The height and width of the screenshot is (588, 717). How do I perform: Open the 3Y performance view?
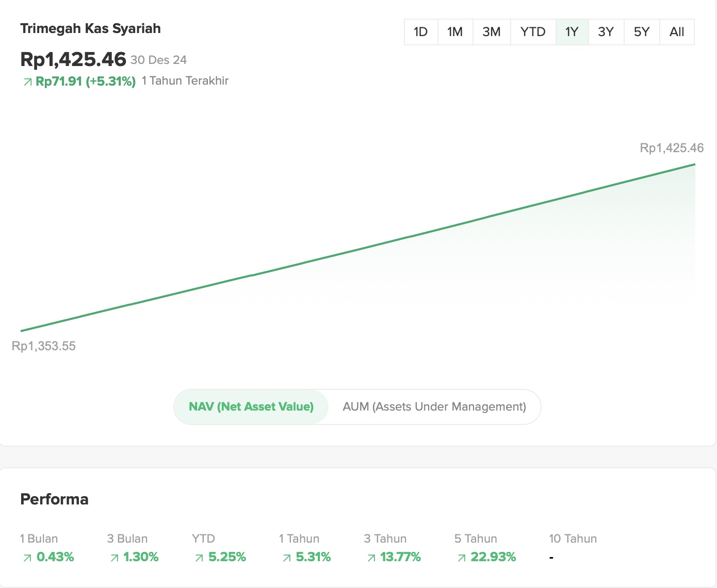tap(606, 31)
